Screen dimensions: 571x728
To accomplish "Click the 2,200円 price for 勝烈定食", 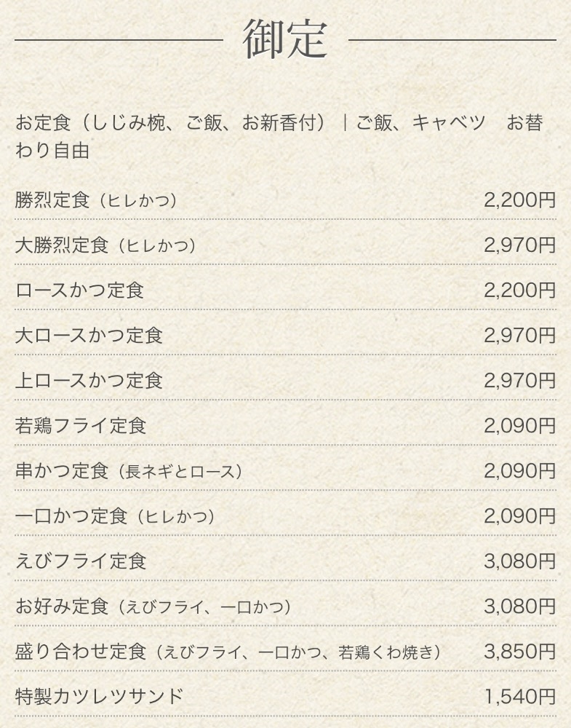I will (519, 200).
